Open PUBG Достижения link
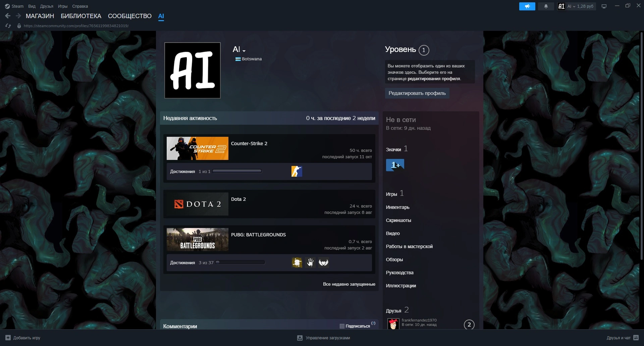This screenshot has width=644, height=346. [x=182, y=263]
